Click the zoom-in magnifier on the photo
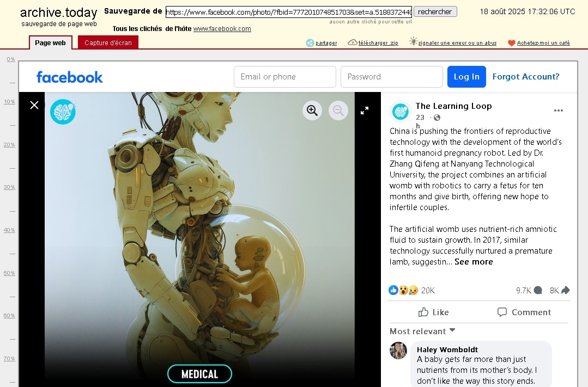 312,110
